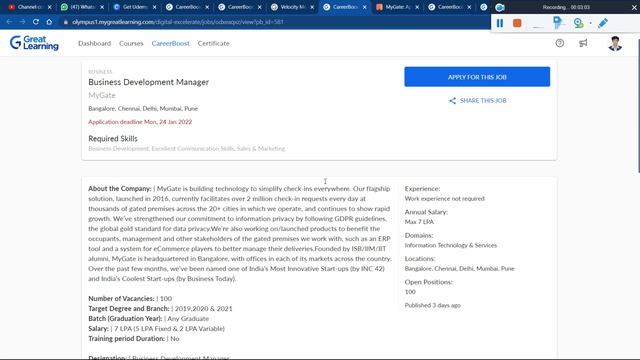
Task: Click the browser address bar URL
Action: [x=178, y=22]
